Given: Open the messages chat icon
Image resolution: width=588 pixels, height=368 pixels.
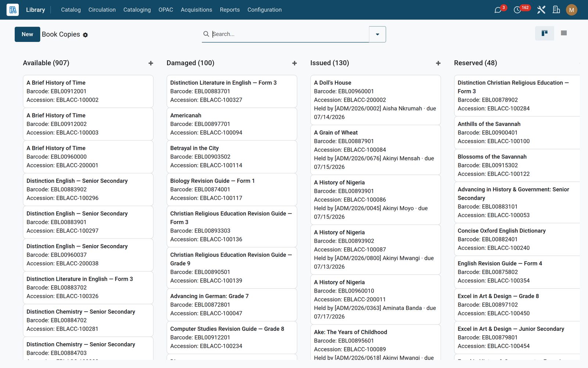Looking at the screenshot, I should point(498,10).
